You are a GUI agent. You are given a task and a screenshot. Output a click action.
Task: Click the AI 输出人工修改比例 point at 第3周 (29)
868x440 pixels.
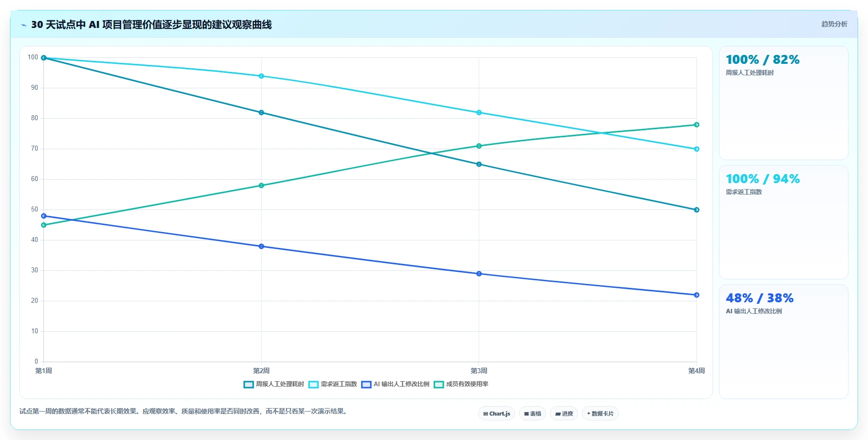479,274
